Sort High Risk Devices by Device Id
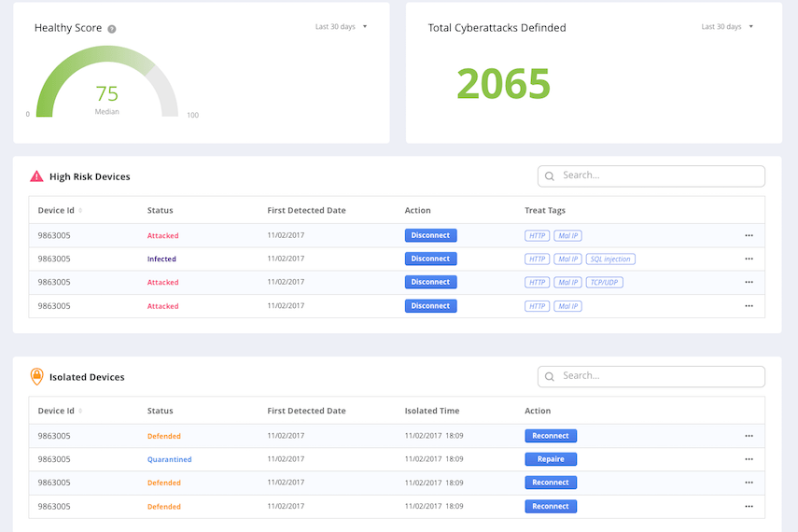 point(80,211)
